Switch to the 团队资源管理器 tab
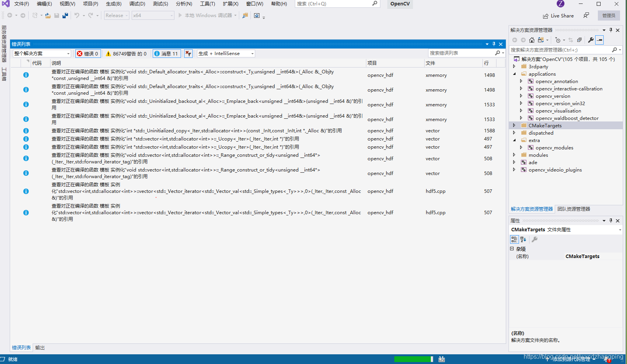 574,209
